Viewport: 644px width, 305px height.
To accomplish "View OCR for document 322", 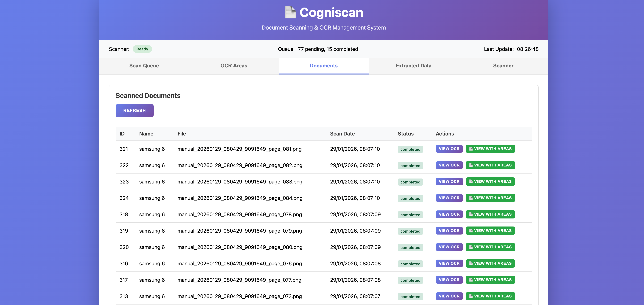I will click(449, 165).
